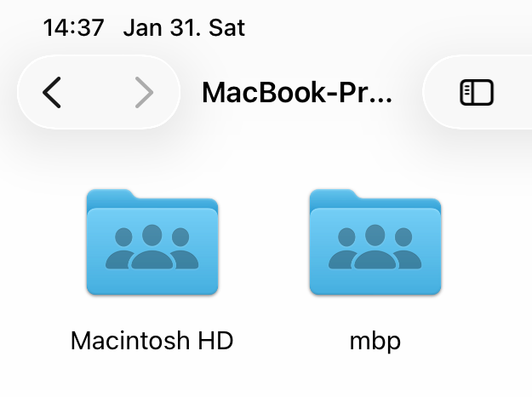Screen dimensions: 532x397
Task: Click people glyph on Macintosh HD folder
Action: [x=152, y=249]
